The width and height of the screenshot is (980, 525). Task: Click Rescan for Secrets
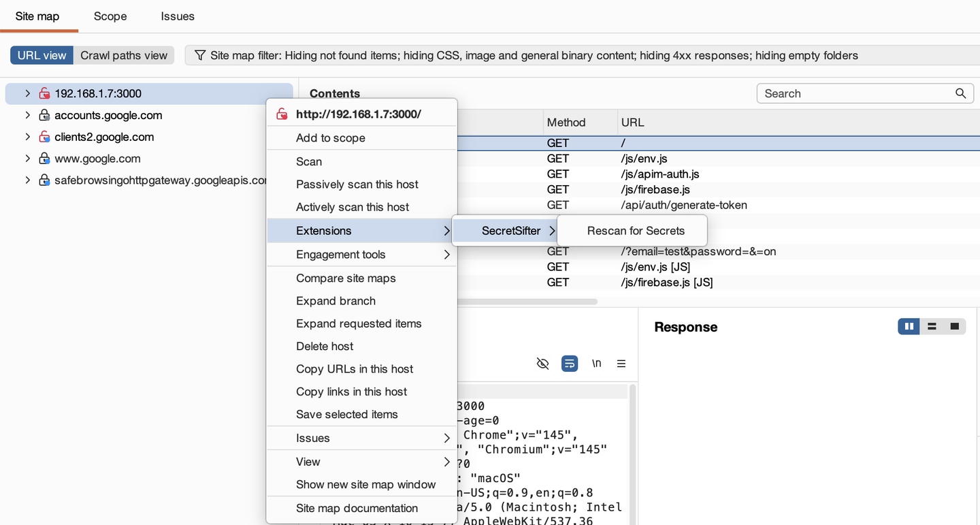tap(632, 231)
